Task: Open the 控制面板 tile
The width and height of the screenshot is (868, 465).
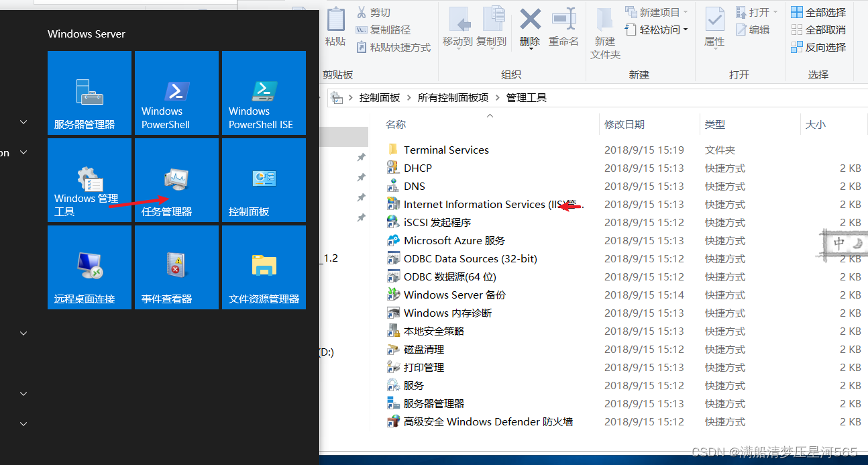Action: click(x=264, y=180)
